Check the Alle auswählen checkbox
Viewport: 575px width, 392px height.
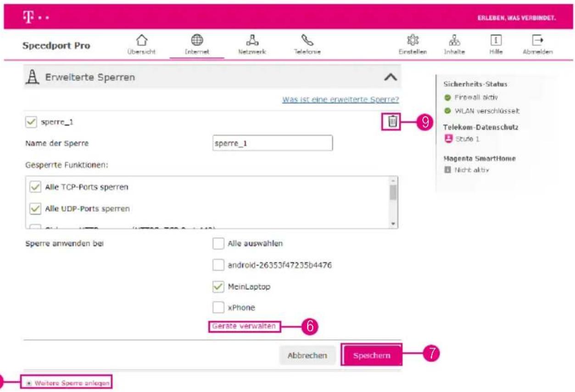[218, 244]
